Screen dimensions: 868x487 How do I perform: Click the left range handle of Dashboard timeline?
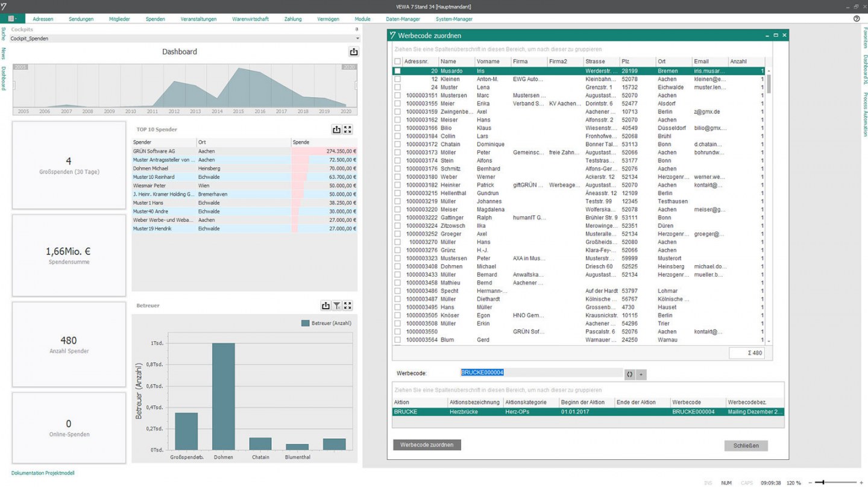(x=14, y=86)
